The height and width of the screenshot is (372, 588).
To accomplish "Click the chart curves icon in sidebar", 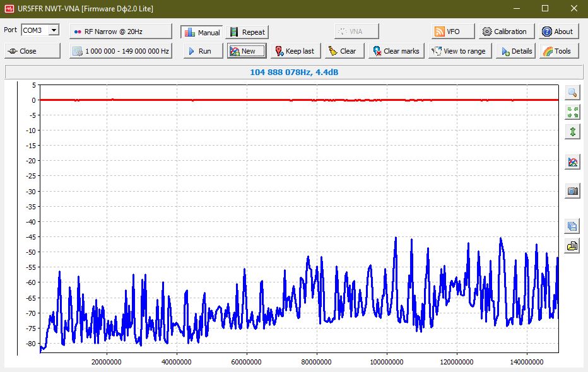I will (x=572, y=162).
